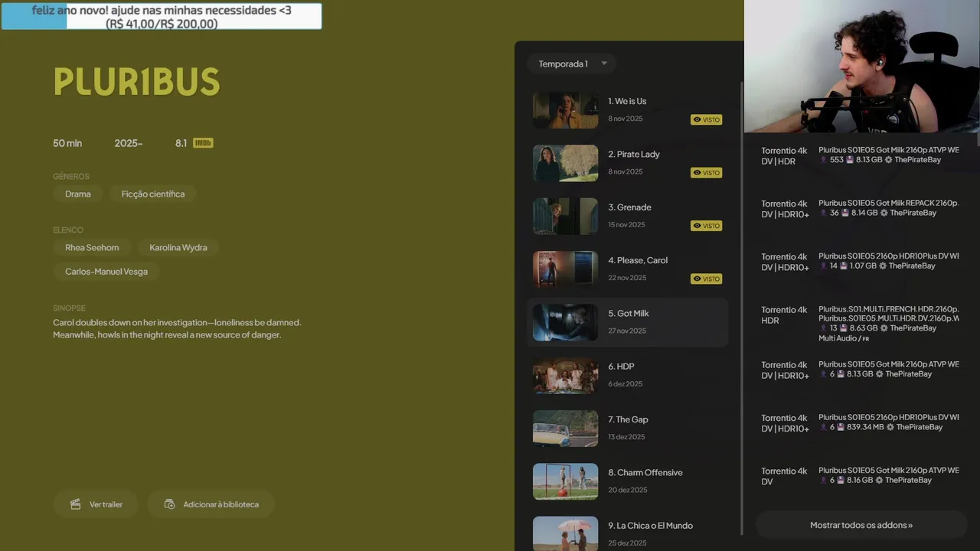Open the HDP episode thumbnail
Screen dimensions: 980x551
click(565, 376)
